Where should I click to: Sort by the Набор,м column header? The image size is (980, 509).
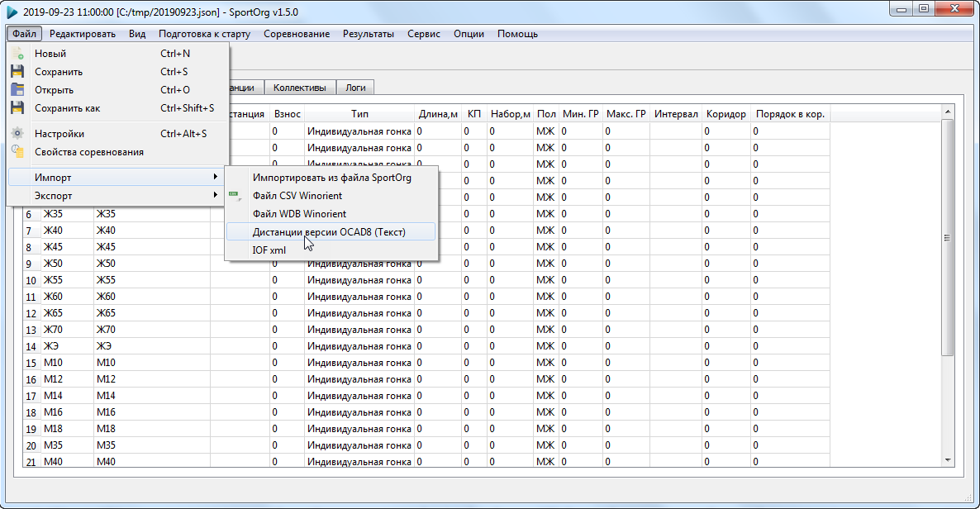(x=510, y=114)
